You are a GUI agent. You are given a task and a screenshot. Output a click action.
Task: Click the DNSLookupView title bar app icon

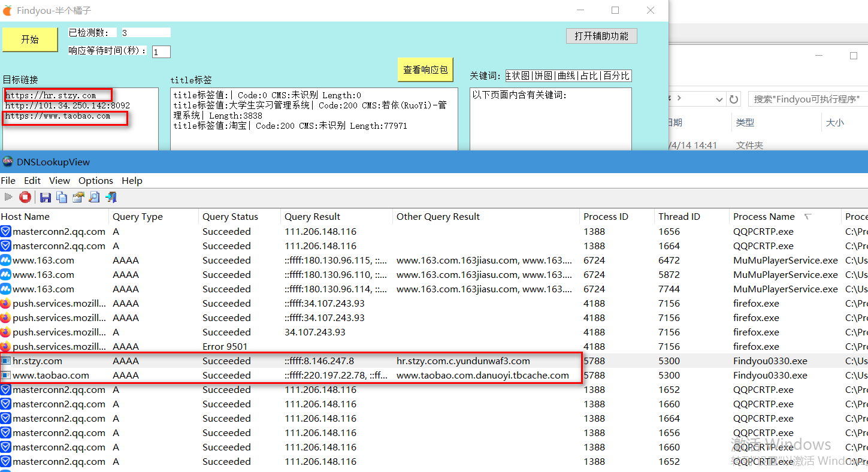point(7,162)
